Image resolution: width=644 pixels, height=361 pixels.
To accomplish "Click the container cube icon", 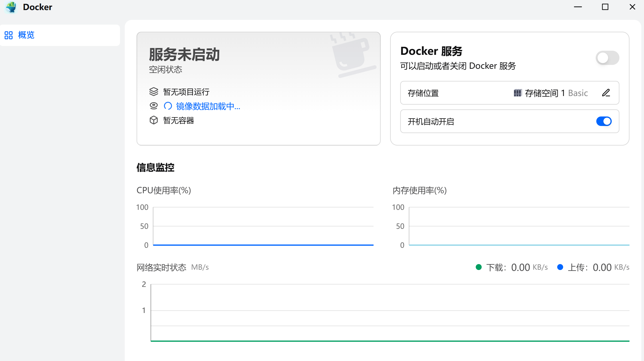I will pyautogui.click(x=153, y=120).
